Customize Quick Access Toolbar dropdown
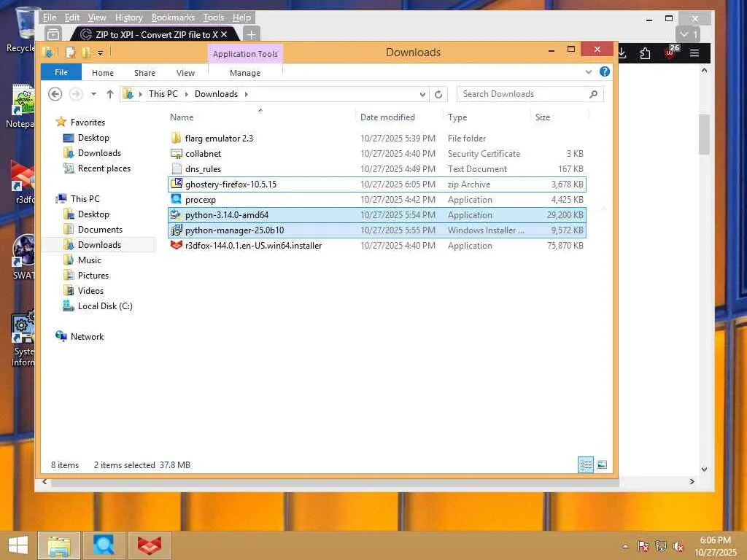 pyautogui.click(x=101, y=52)
